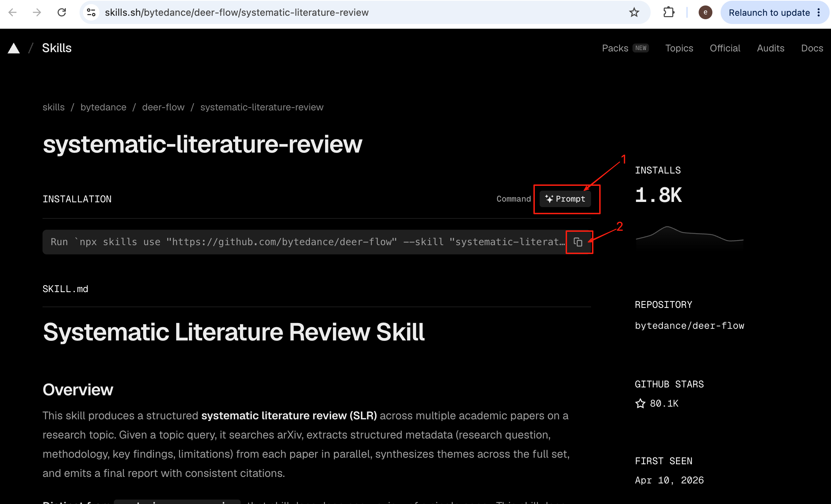
Task: Navigate to bytedance breadcrumb
Action: pos(103,107)
